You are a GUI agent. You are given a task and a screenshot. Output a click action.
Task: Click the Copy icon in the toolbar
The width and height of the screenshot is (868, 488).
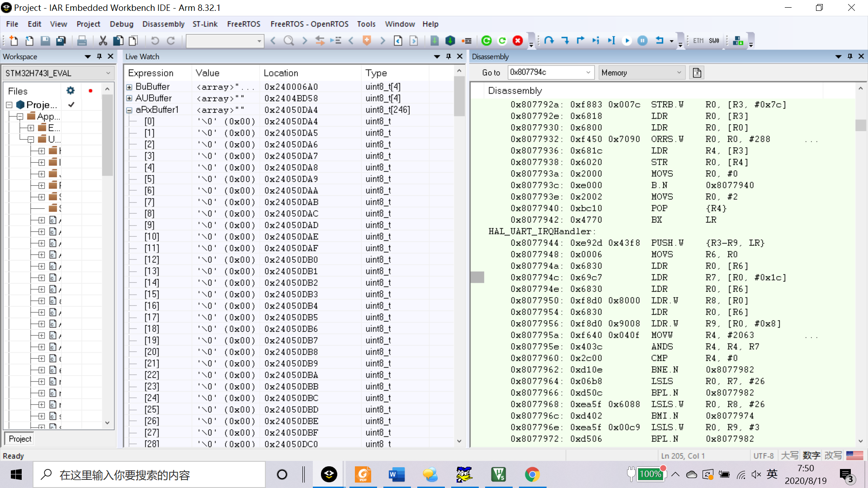click(118, 41)
